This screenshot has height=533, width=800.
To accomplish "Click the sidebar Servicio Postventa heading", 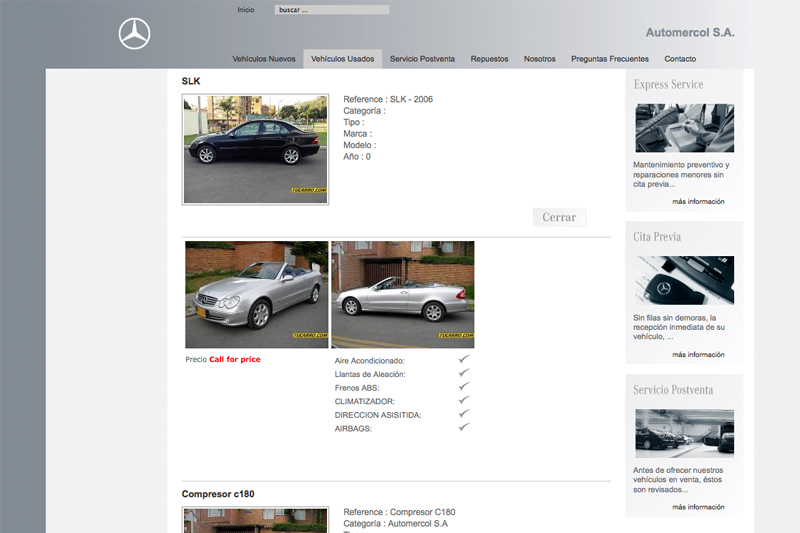I will click(673, 390).
